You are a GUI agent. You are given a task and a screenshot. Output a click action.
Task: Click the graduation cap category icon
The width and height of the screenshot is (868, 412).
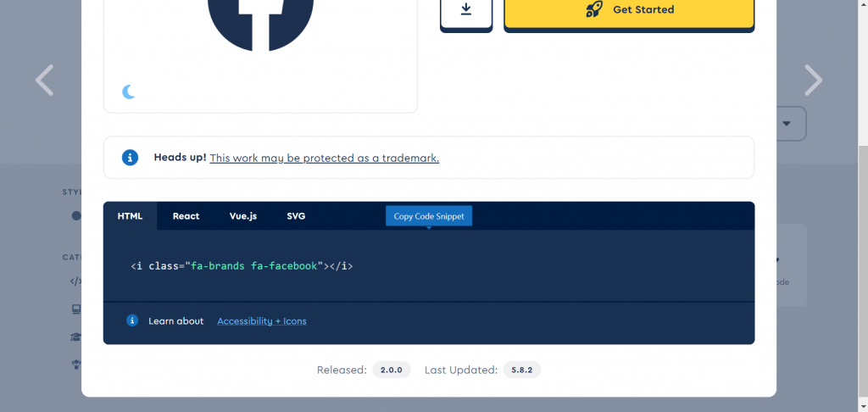pos(75,337)
